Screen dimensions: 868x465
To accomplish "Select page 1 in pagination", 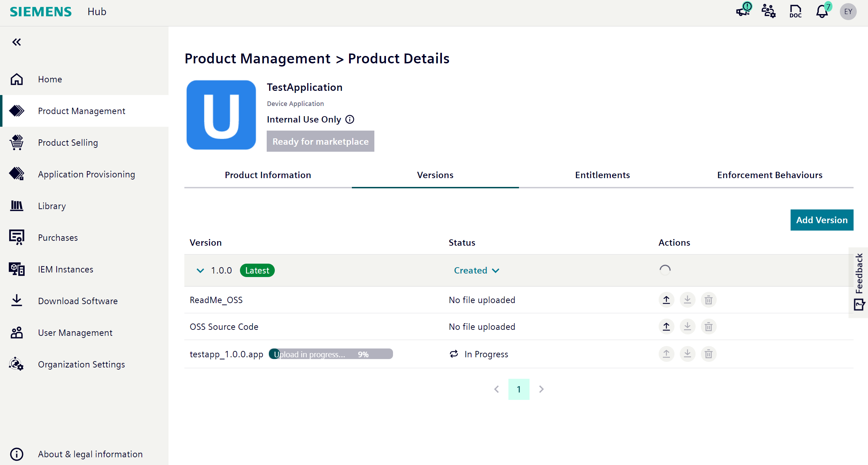I will 519,389.
